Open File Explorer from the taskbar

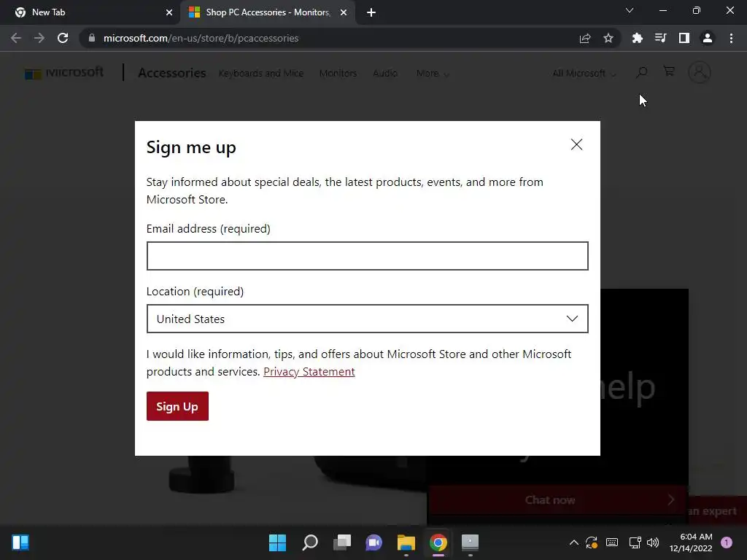[x=406, y=542]
